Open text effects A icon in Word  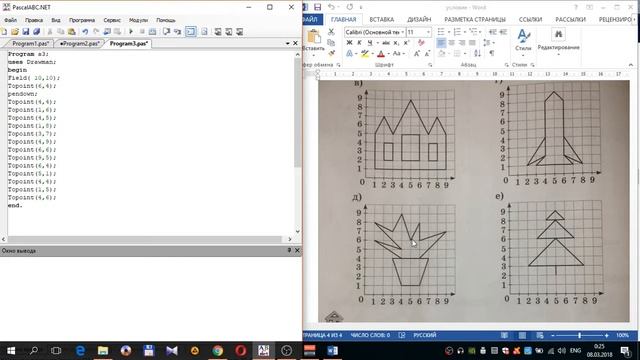(349, 53)
